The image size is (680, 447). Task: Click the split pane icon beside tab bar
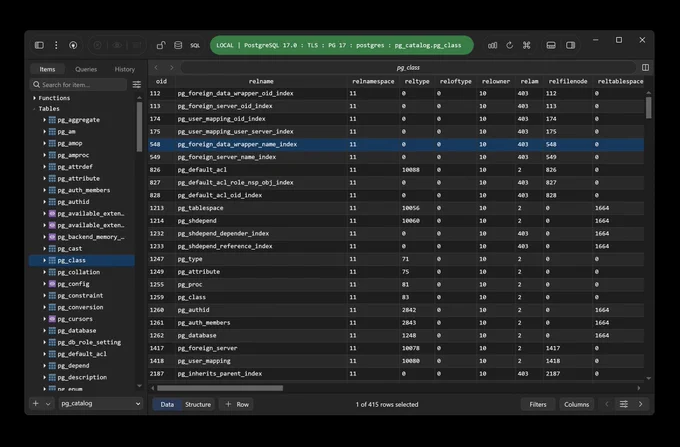click(645, 67)
